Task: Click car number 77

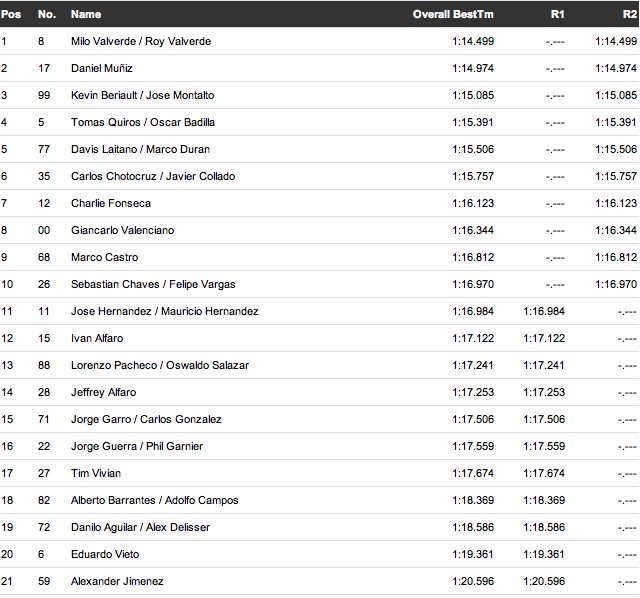Action: click(44, 149)
